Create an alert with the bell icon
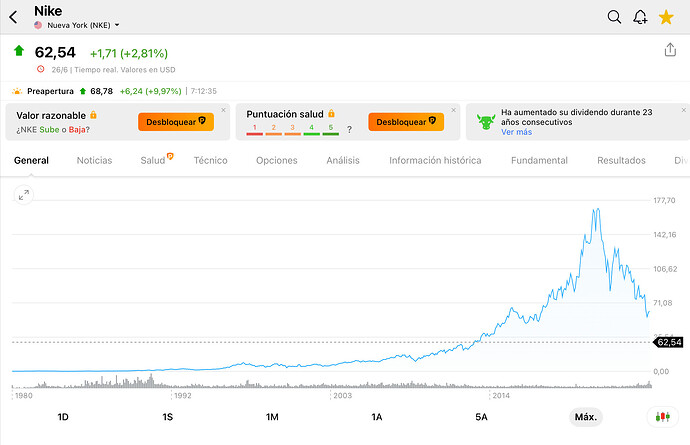 pyautogui.click(x=640, y=17)
